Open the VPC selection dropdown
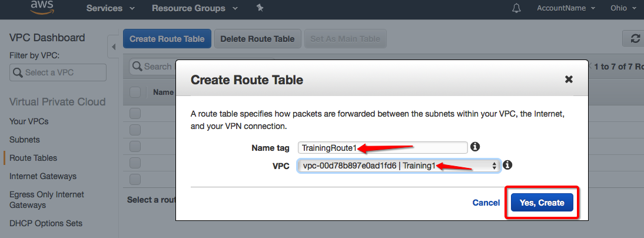This screenshot has width=644, height=238. 399,166
